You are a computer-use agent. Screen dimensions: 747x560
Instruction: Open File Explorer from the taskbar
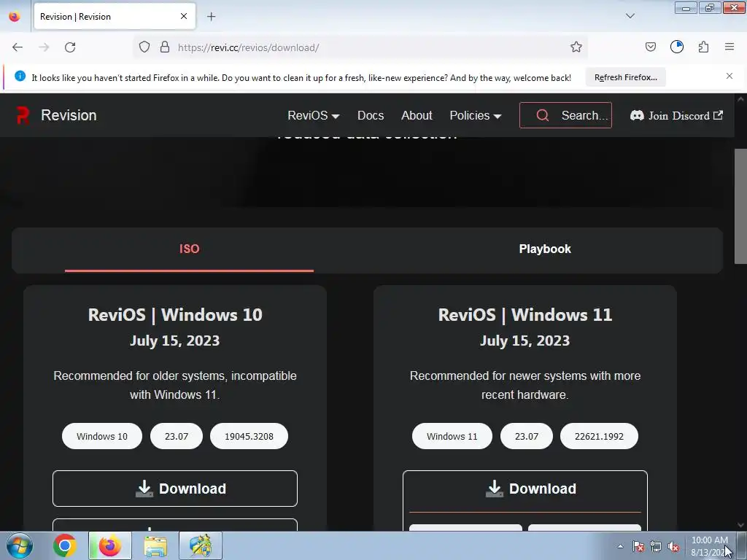tap(155, 545)
